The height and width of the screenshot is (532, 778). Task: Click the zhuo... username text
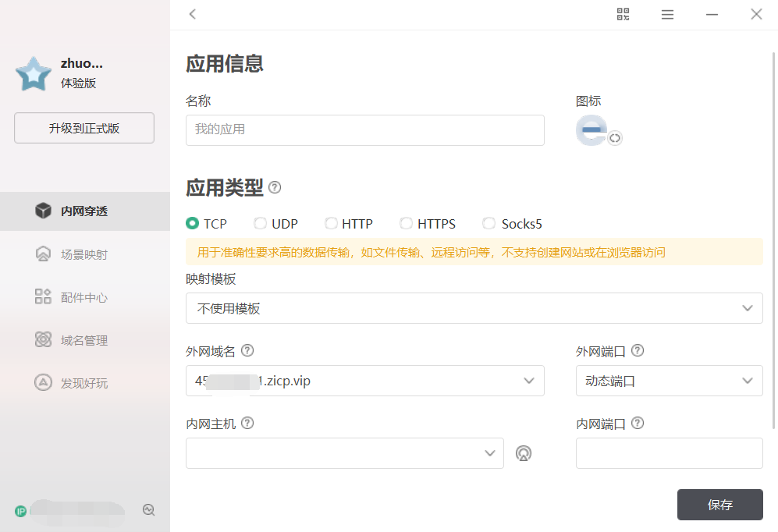(x=82, y=63)
